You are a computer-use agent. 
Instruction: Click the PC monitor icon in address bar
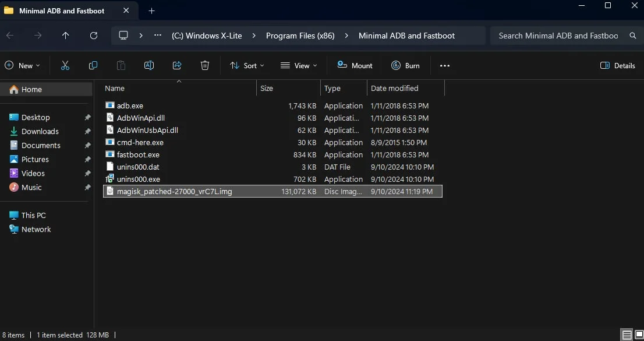tap(123, 36)
